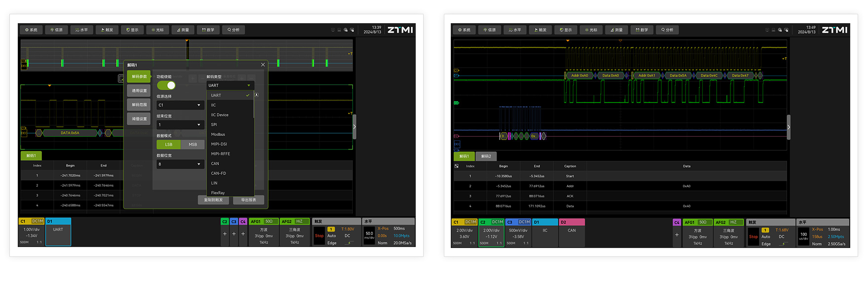
Task: Add channel C2 with its plus icon
Action: [225, 234]
